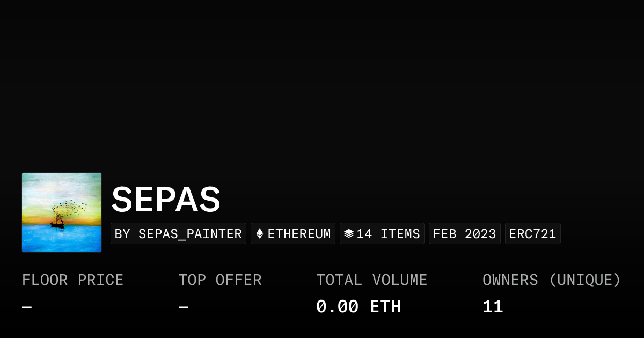The height and width of the screenshot is (338, 644).
Task: Click the 14 ITEMS count text
Action: click(x=388, y=234)
